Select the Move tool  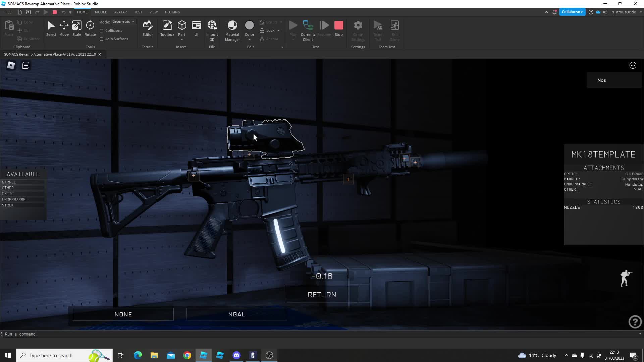click(x=64, y=28)
